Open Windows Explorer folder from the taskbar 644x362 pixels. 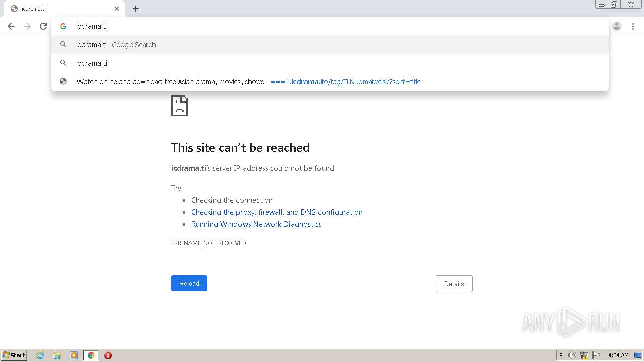pos(57,355)
